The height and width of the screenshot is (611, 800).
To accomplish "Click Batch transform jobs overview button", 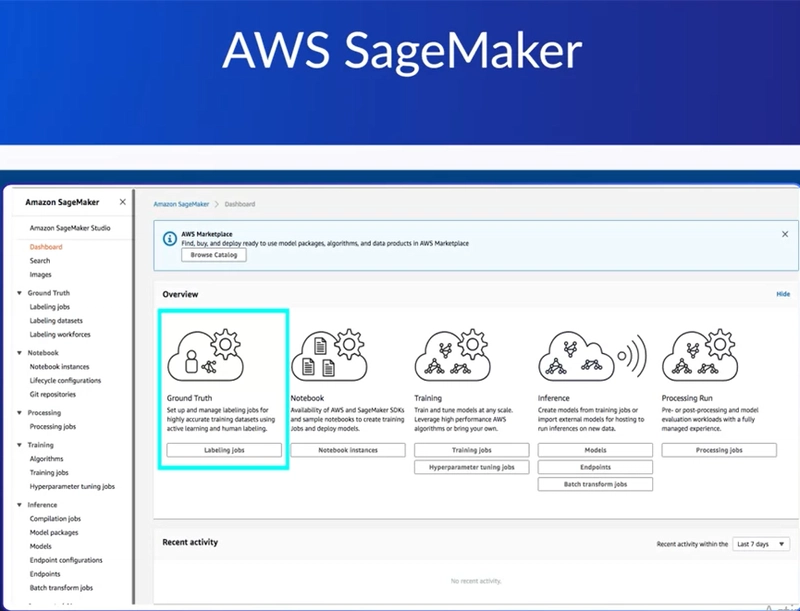I will click(x=595, y=484).
